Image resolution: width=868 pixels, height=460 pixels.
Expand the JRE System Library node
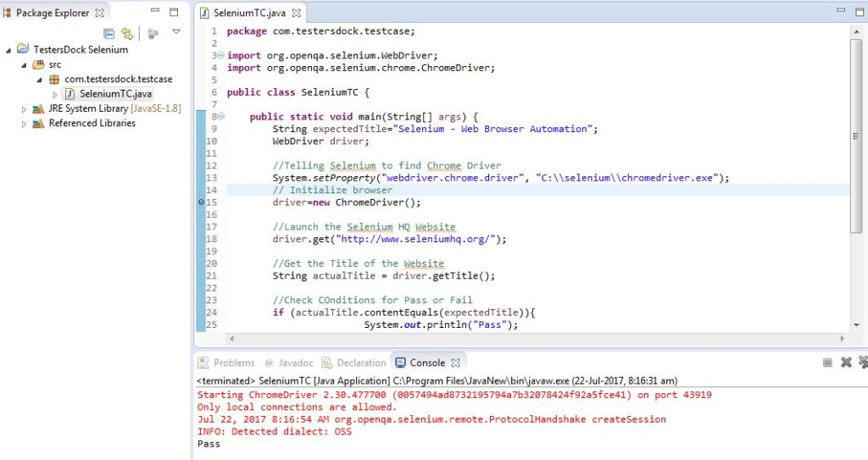(25, 109)
